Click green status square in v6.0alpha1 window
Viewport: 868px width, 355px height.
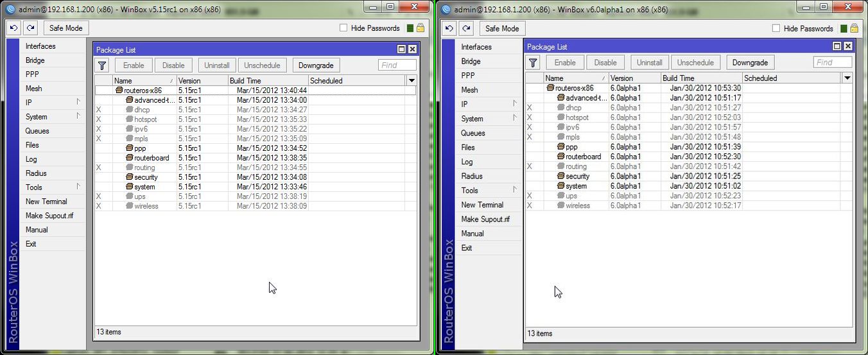[844, 29]
